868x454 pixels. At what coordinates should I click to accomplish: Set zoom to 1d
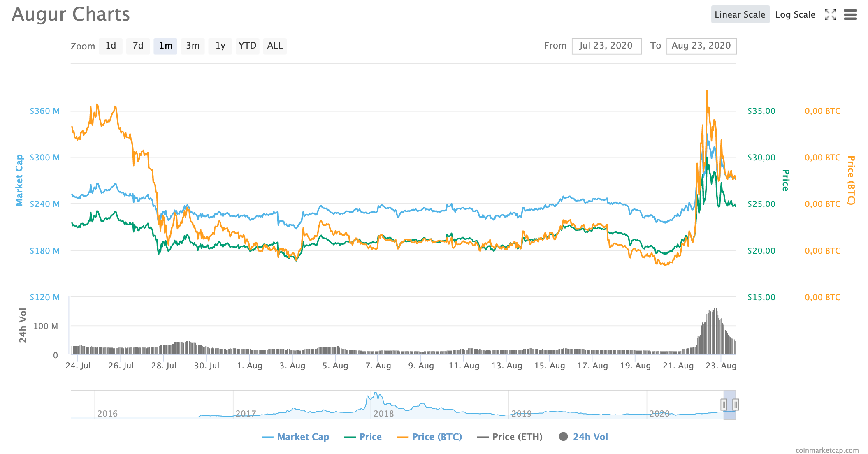(x=111, y=46)
